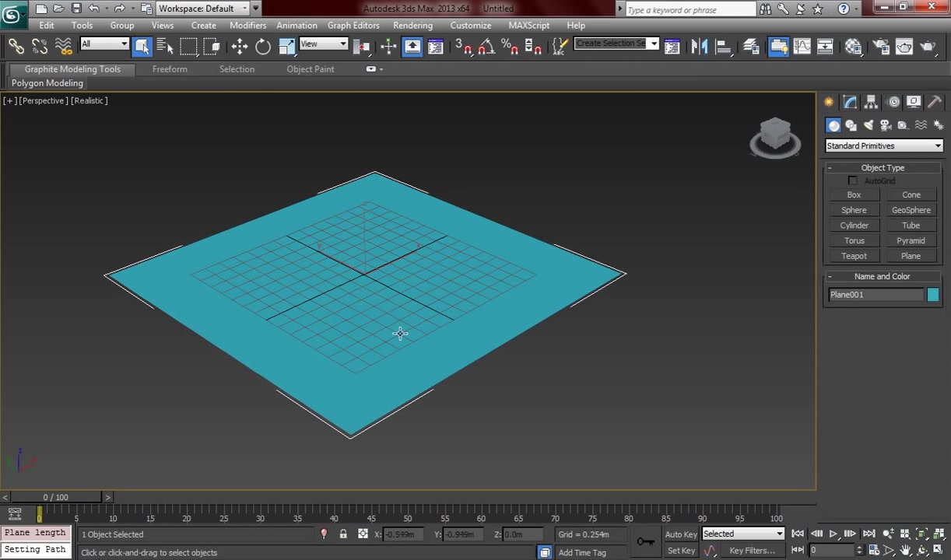
Task: Switch to the Motion panel
Action: pyautogui.click(x=893, y=102)
